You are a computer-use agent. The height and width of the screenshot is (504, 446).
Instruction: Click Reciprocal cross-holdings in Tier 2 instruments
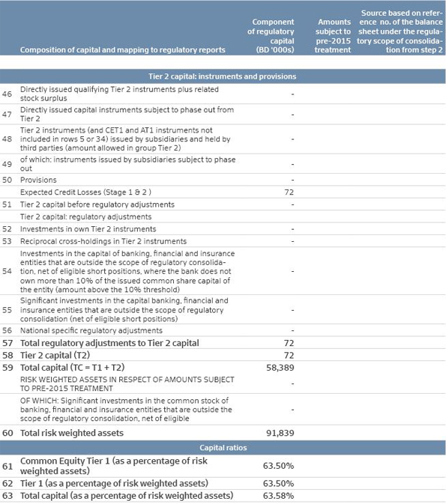(x=103, y=241)
